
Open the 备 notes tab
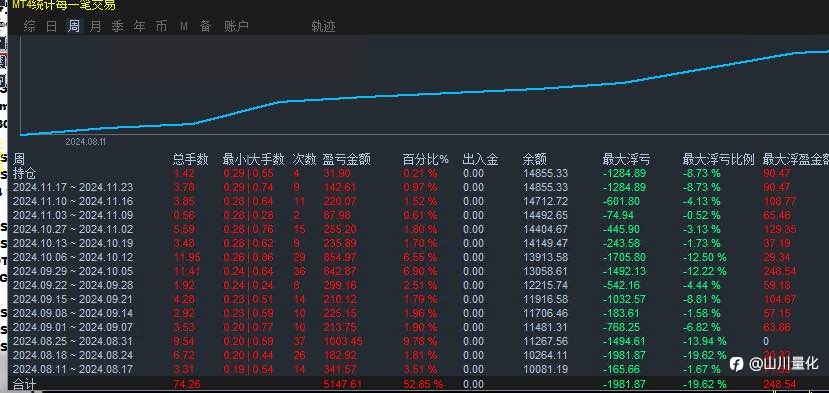[205, 26]
